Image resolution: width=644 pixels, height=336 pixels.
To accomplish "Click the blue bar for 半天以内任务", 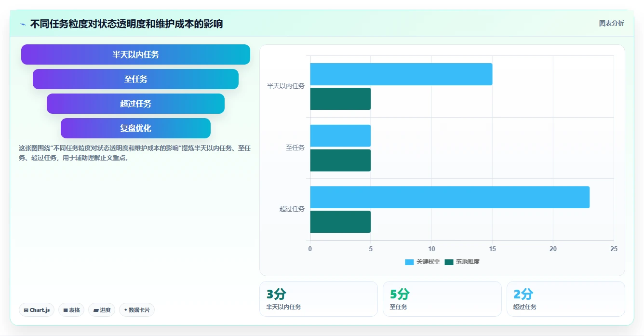I will click(x=401, y=74).
